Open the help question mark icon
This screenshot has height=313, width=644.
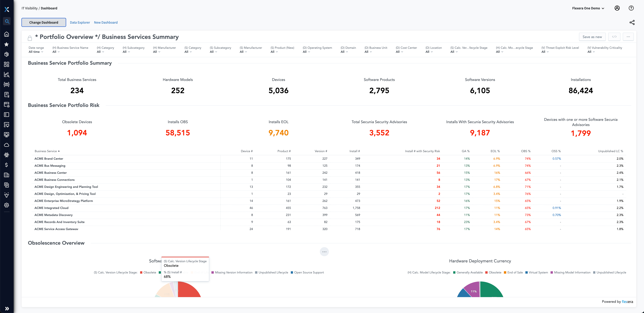[x=631, y=8]
